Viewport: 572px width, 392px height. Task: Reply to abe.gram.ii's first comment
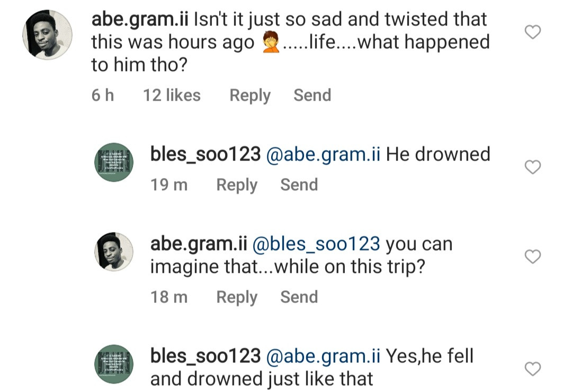(x=249, y=95)
